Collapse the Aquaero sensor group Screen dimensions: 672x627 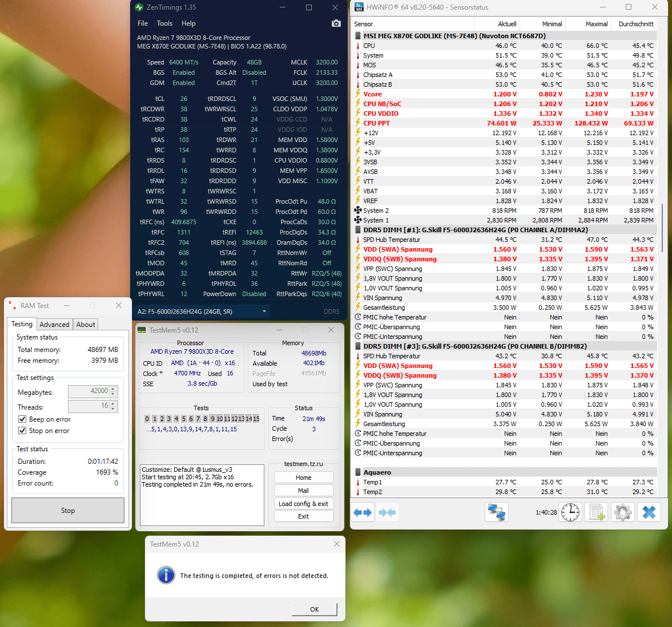click(x=358, y=472)
